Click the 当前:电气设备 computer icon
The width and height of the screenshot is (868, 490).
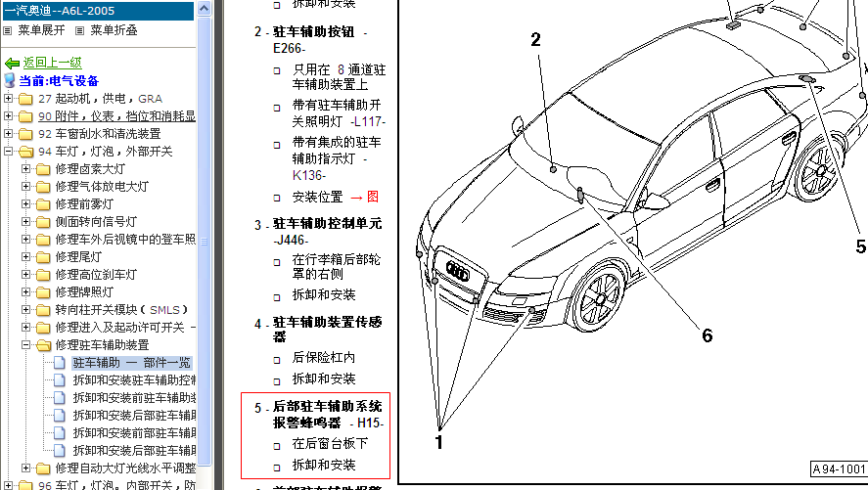point(10,80)
